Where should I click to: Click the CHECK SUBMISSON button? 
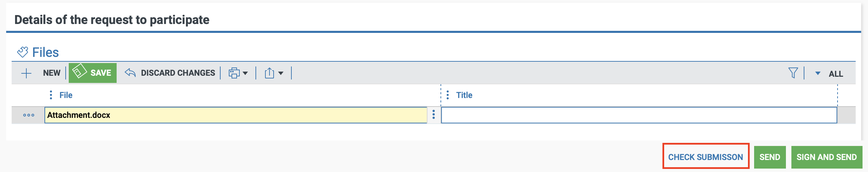tap(706, 157)
